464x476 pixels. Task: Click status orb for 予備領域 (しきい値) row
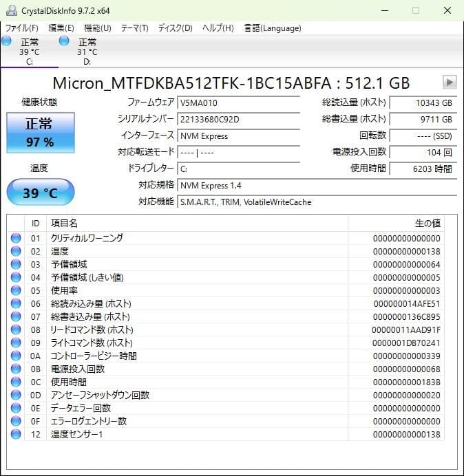pyautogui.click(x=16, y=277)
